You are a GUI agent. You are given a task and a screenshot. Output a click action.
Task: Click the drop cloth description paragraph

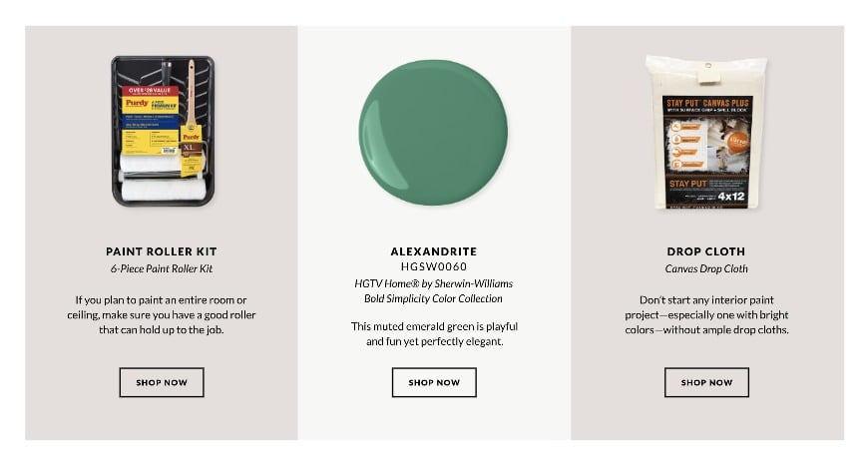(706, 314)
